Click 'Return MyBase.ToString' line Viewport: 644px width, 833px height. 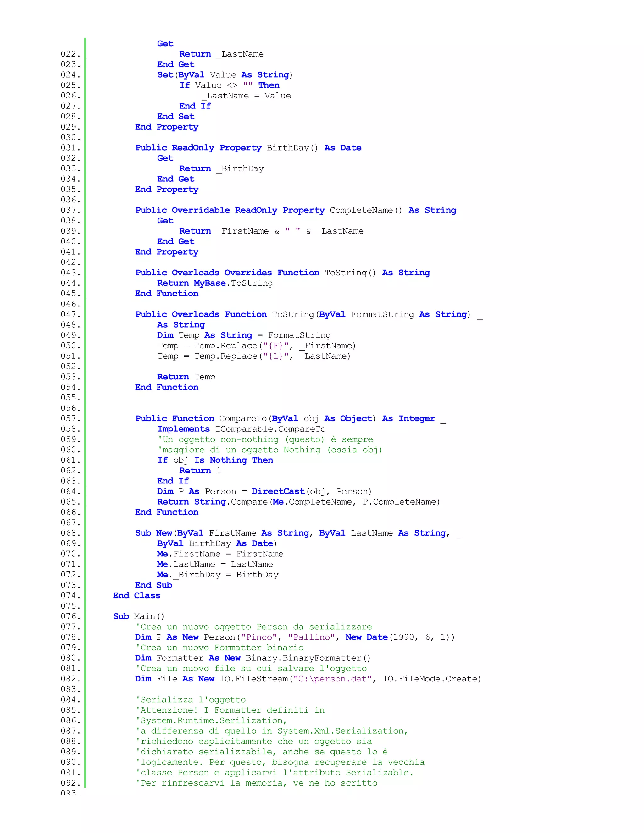[215, 284]
